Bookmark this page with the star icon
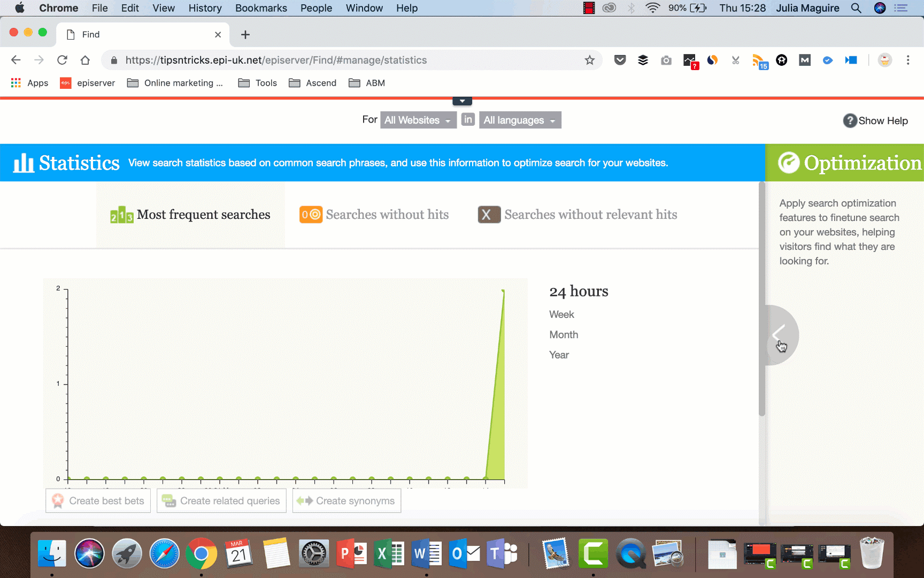 click(590, 60)
